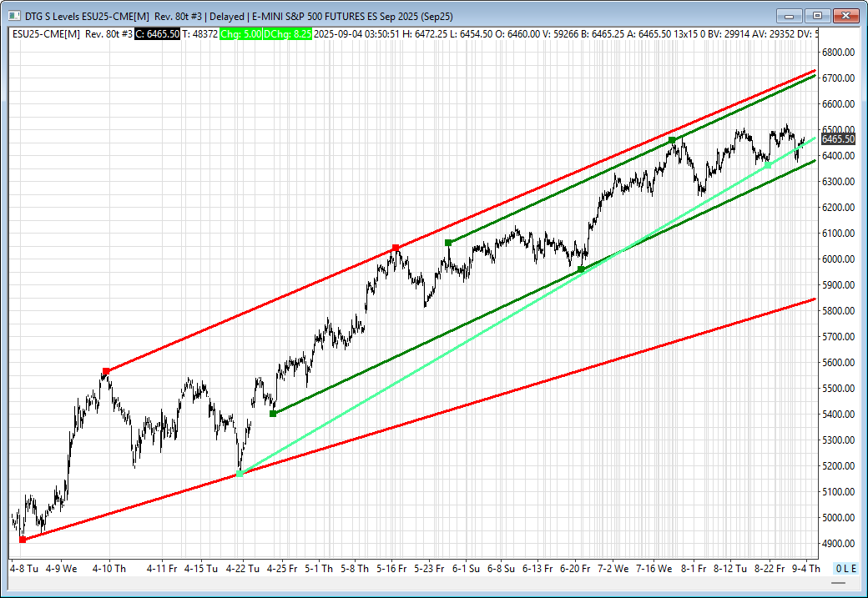The image size is (868, 598).
Task: Click the '8-12 Tu' date axis label
Action: [729, 568]
